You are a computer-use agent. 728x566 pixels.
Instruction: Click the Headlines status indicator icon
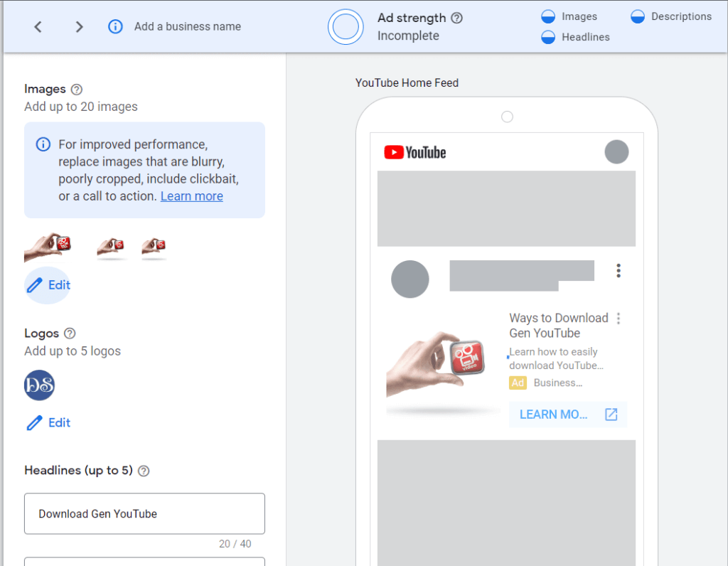pos(548,37)
